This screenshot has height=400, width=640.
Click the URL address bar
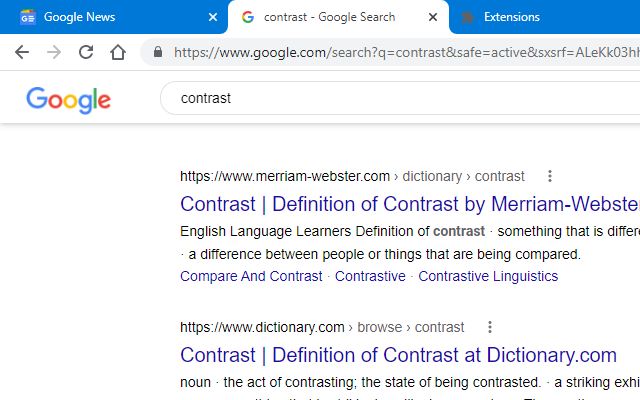pos(400,52)
